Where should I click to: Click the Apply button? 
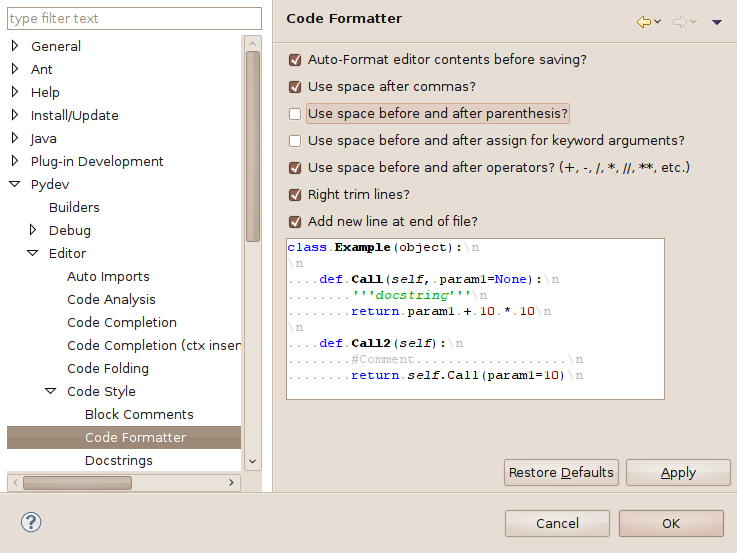[678, 472]
